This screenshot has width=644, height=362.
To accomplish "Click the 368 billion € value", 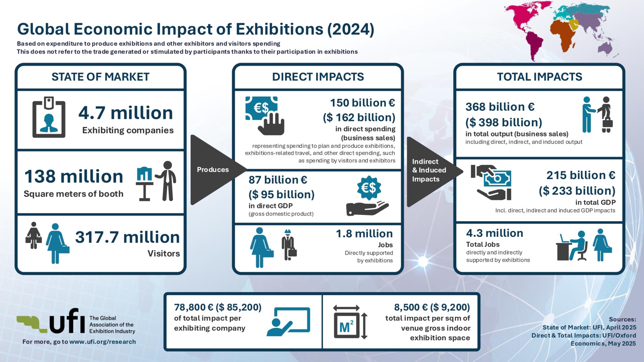I will point(500,107).
